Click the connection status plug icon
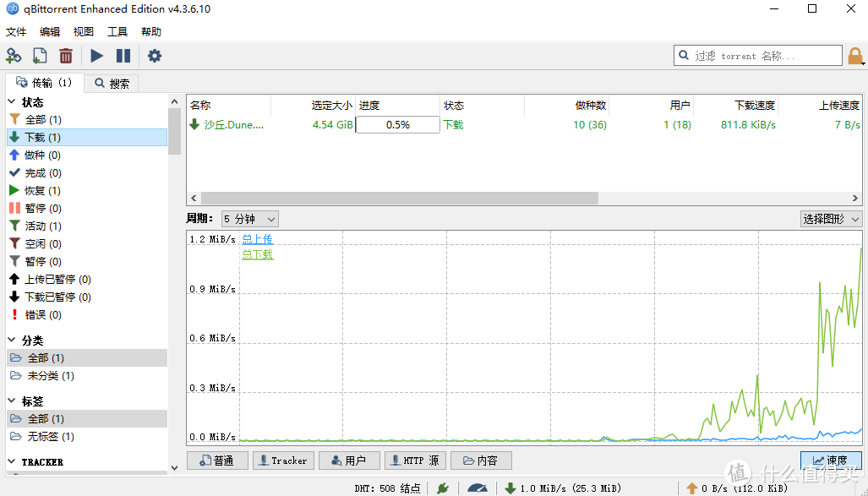 [x=443, y=488]
